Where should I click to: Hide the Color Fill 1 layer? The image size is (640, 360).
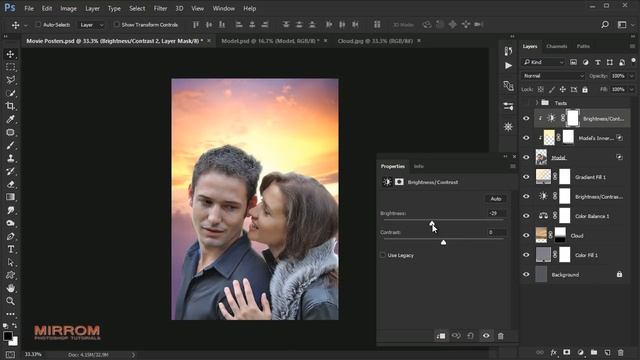[526, 255]
